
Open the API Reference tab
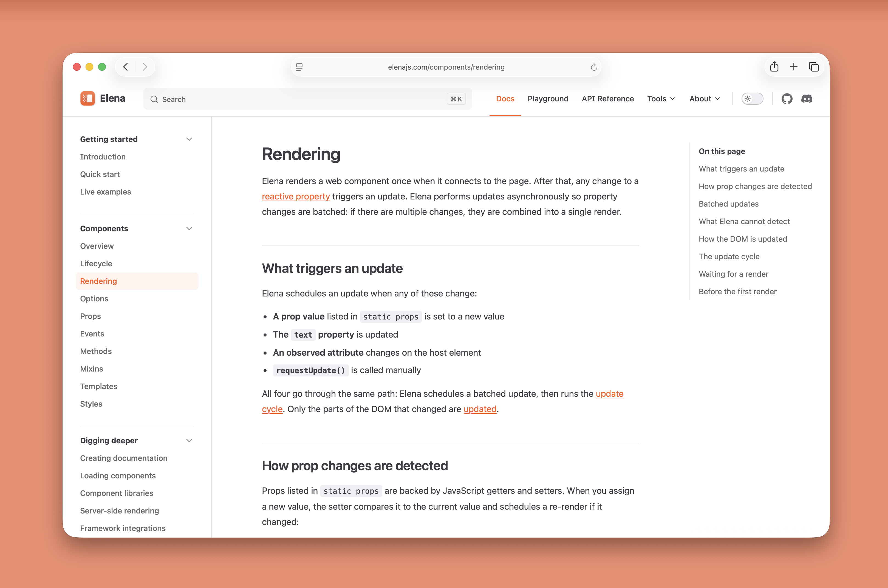(608, 99)
